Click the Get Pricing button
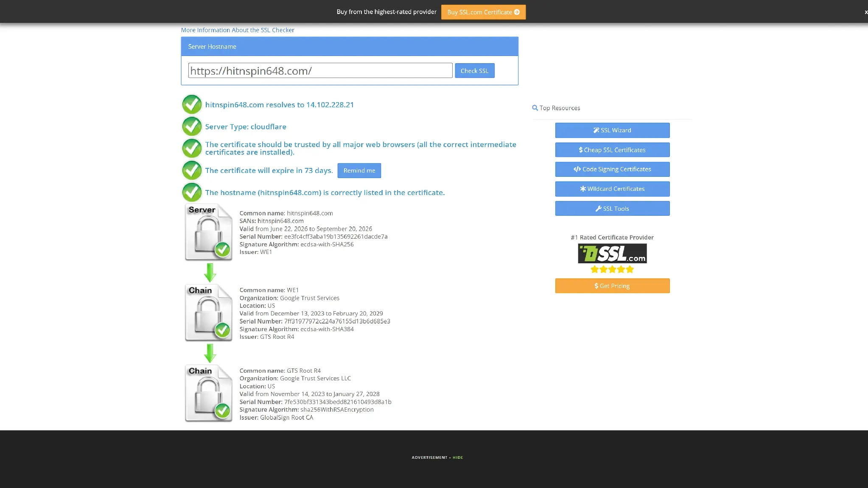Image resolution: width=868 pixels, height=488 pixels. click(612, 286)
